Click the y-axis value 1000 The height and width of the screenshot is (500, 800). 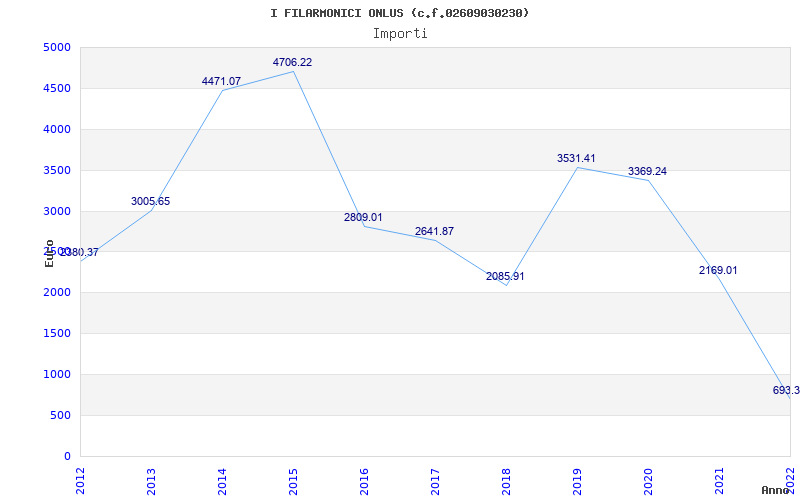tap(57, 374)
